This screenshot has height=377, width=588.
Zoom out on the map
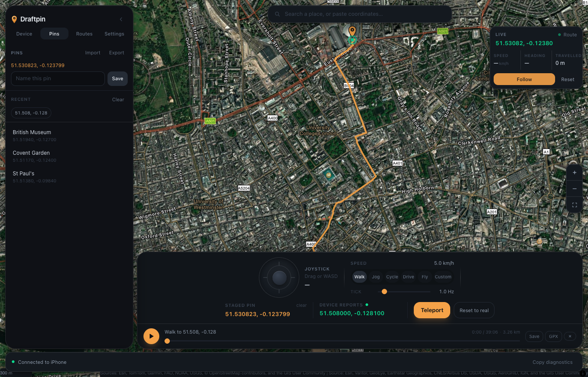(x=574, y=189)
